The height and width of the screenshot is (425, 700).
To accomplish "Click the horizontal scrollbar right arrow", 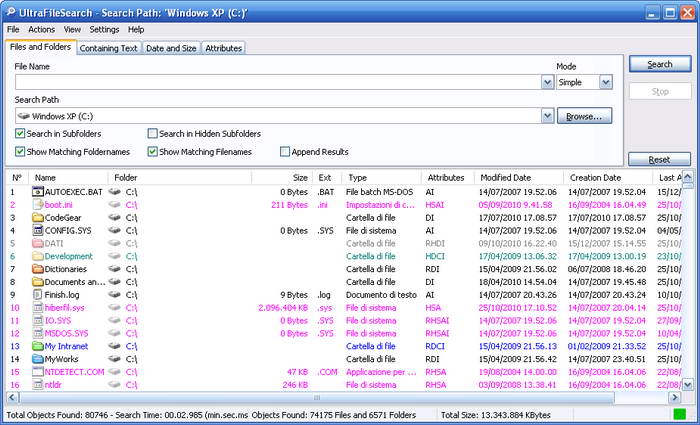I will tap(674, 397).
